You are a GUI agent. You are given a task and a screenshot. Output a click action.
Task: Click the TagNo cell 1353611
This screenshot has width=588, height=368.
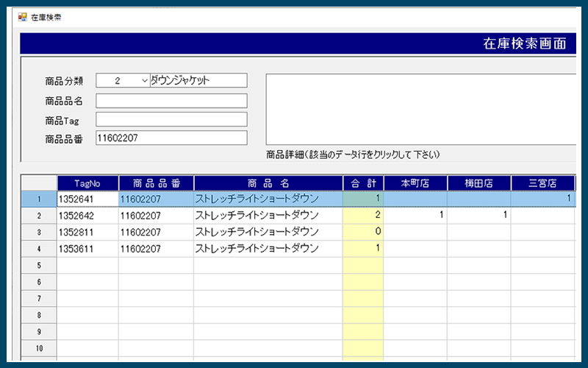click(x=87, y=249)
